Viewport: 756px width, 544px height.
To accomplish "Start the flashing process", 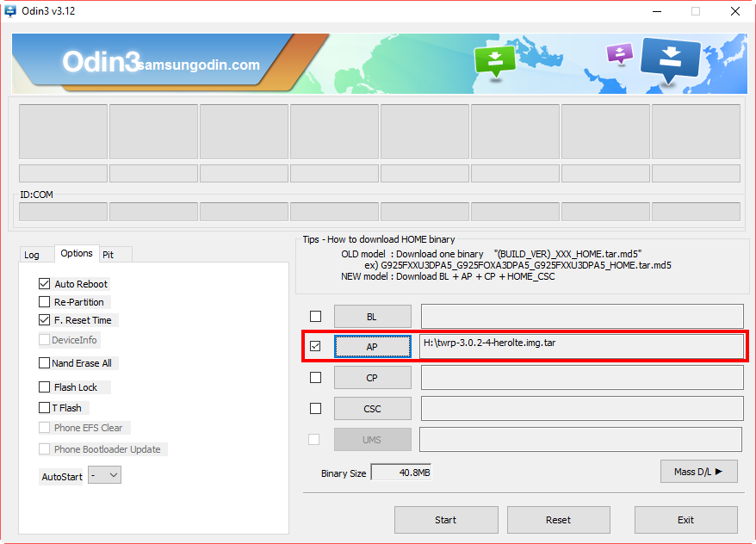I will pos(446,520).
